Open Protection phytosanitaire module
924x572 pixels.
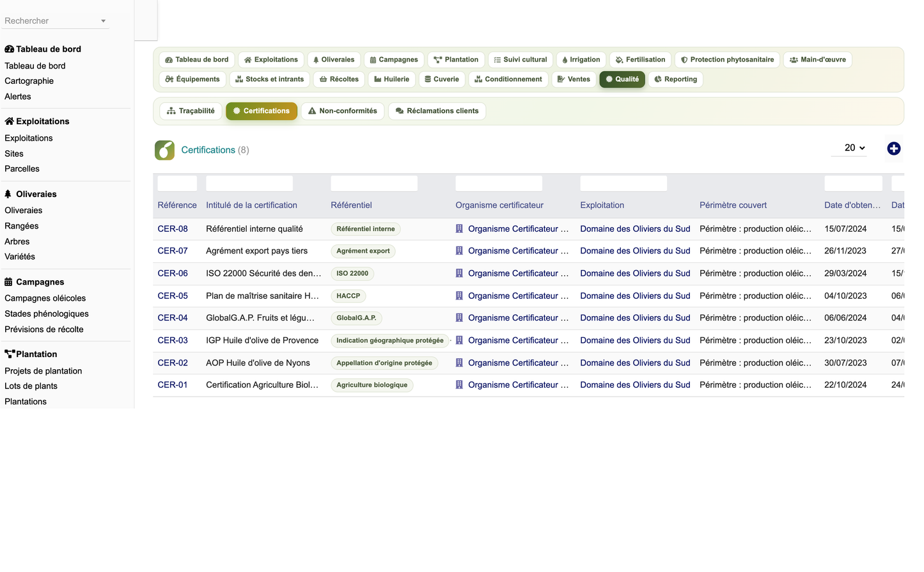tap(727, 60)
